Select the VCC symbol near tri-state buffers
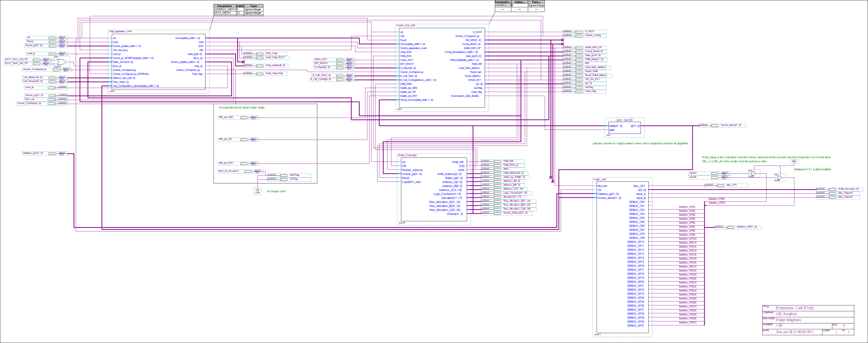868x343 pixels. pos(794,162)
